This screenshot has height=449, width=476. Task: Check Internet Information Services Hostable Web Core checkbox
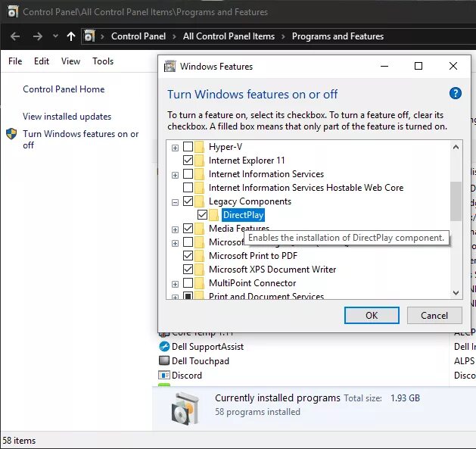(x=188, y=188)
